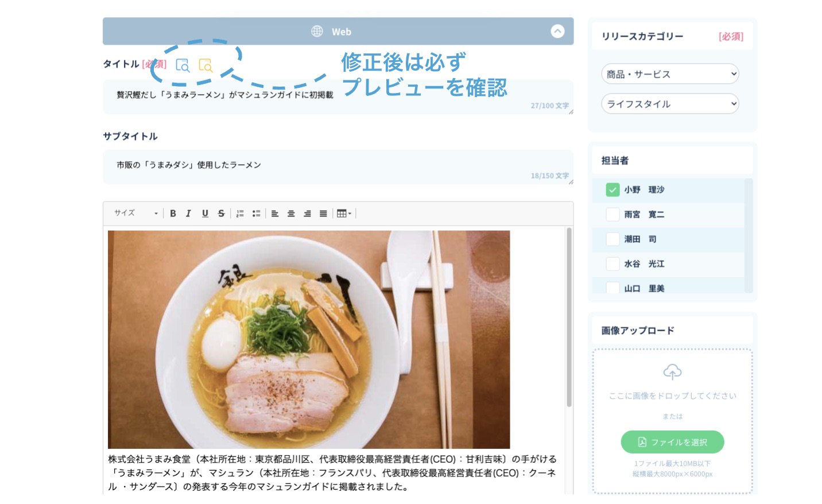Check the 水谷 光江 checkbox
Image resolution: width=822 pixels, height=504 pixels.
pyautogui.click(x=612, y=264)
